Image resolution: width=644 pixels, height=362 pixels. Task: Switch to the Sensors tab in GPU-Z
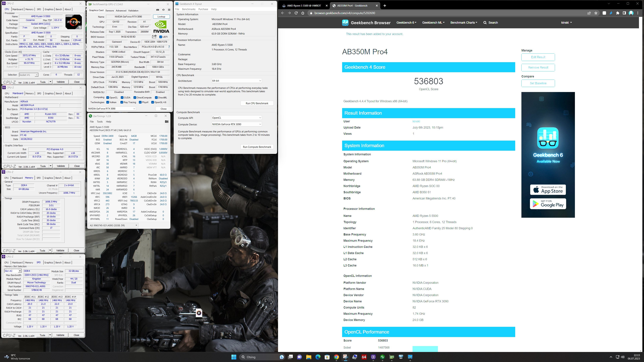click(110, 11)
